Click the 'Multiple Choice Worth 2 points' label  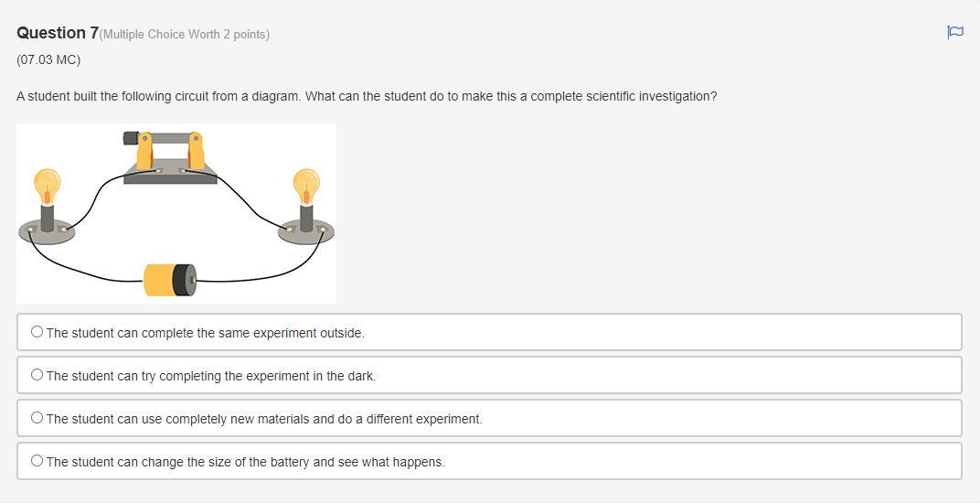(185, 35)
